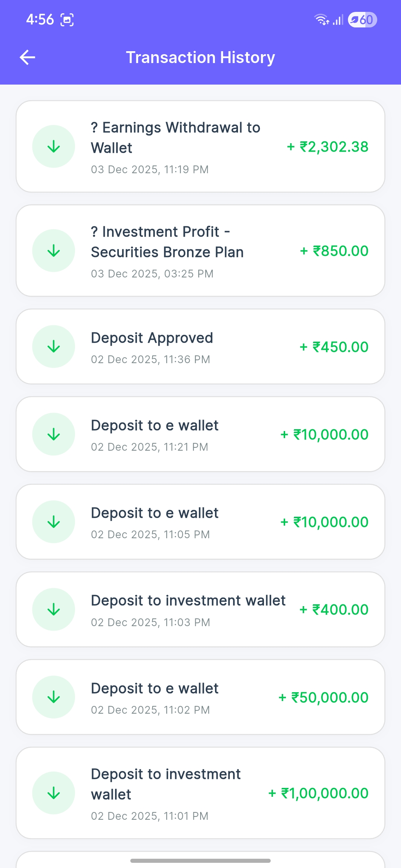This screenshot has height=868, width=401.
Task: Tap arrow icon of 11:21 PM deposit
Action: pyautogui.click(x=54, y=434)
